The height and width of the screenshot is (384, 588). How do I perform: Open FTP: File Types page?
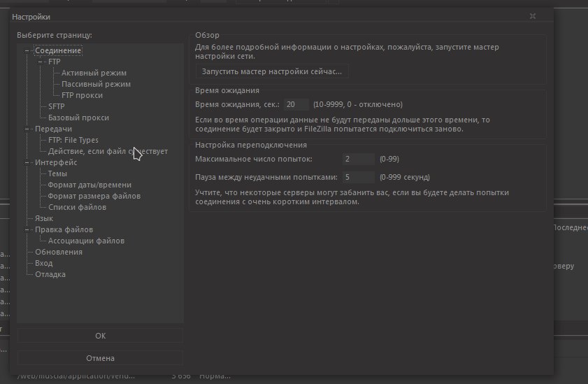pos(73,140)
